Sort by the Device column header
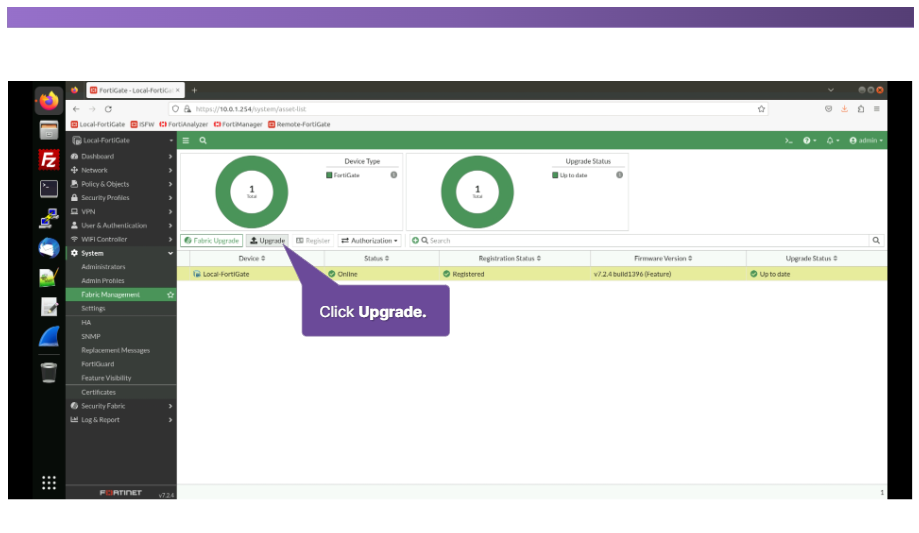Image resolution: width=919 pixels, height=533 pixels. pos(252,259)
